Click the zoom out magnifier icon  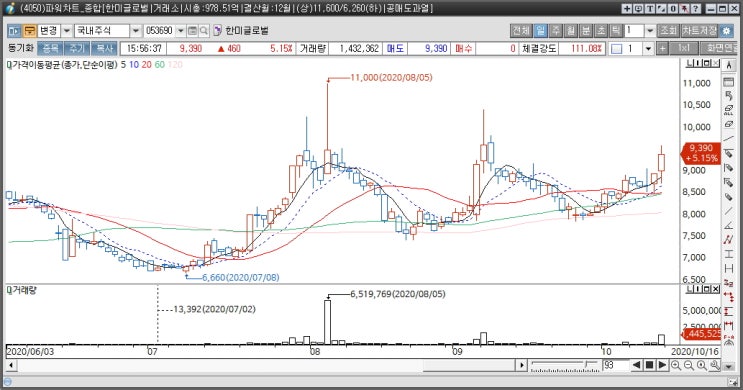click(689, 365)
